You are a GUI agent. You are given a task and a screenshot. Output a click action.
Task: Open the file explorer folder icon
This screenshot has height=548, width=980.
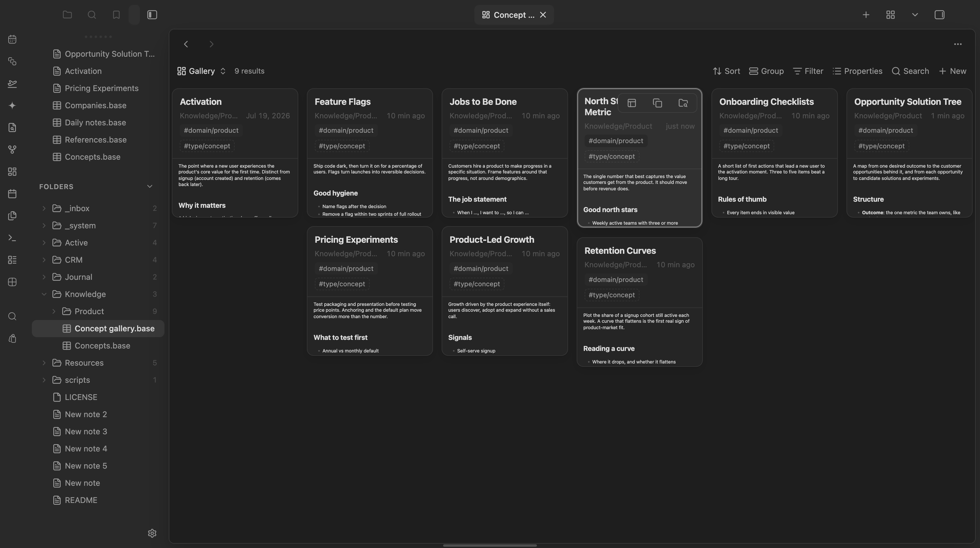coord(67,15)
